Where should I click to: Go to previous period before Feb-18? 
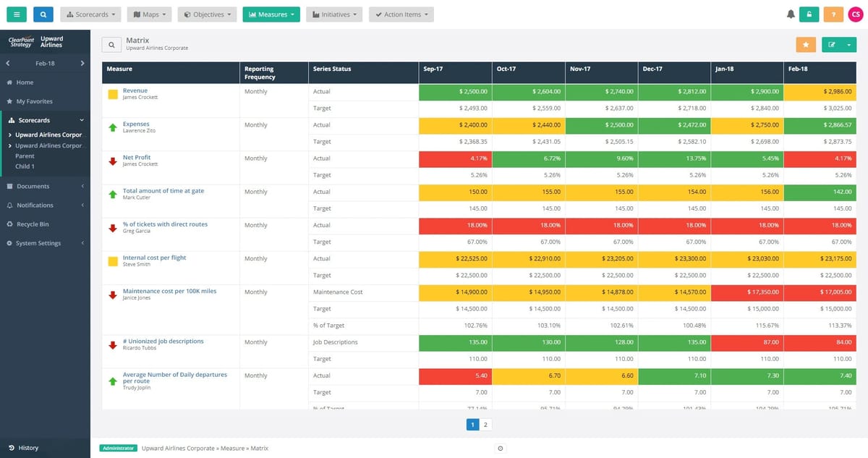(x=7, y=64)
